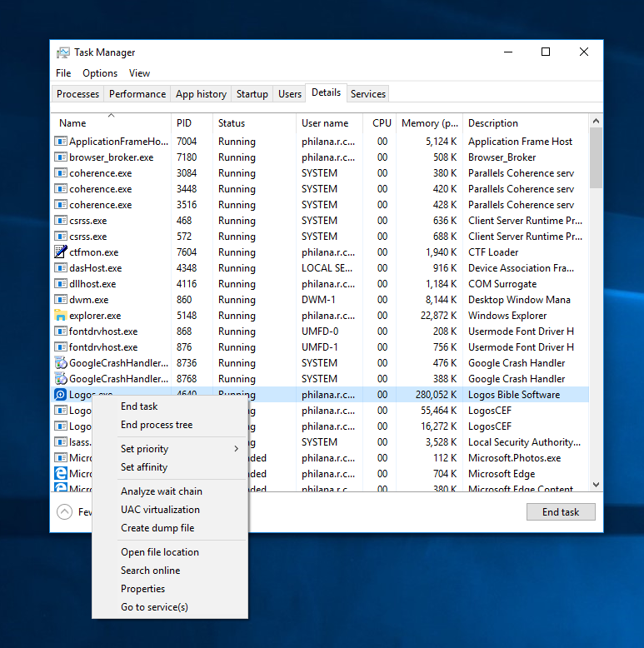Choose Go to service(s)
This screenshot has width=644, height=648.
[x=170, y=606]
